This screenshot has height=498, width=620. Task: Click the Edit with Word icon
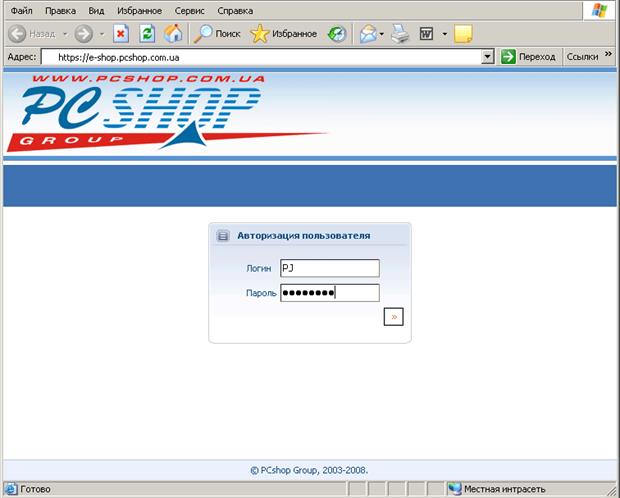point(426,33)
